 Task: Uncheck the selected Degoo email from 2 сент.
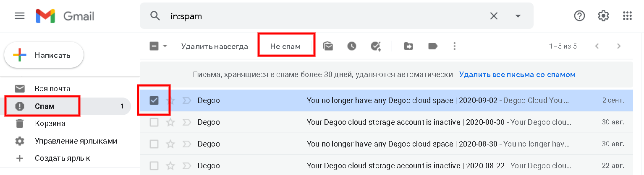tap(154, 100)
